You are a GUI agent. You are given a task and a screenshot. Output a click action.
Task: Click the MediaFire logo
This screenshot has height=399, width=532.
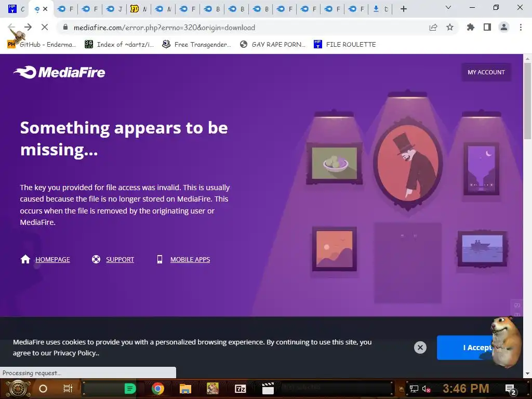tap(59, 72)
